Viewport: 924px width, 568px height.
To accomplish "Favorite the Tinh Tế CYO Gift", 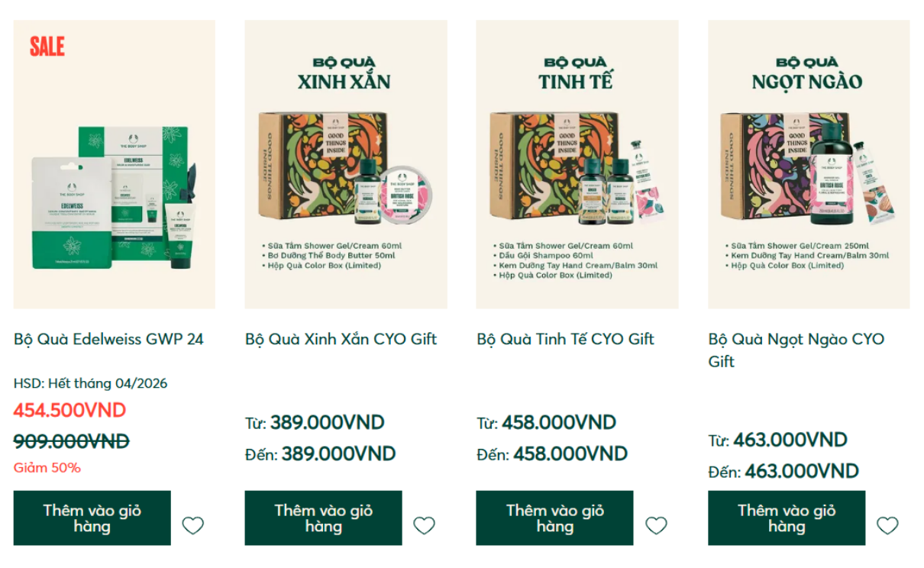I will point(656,525).
